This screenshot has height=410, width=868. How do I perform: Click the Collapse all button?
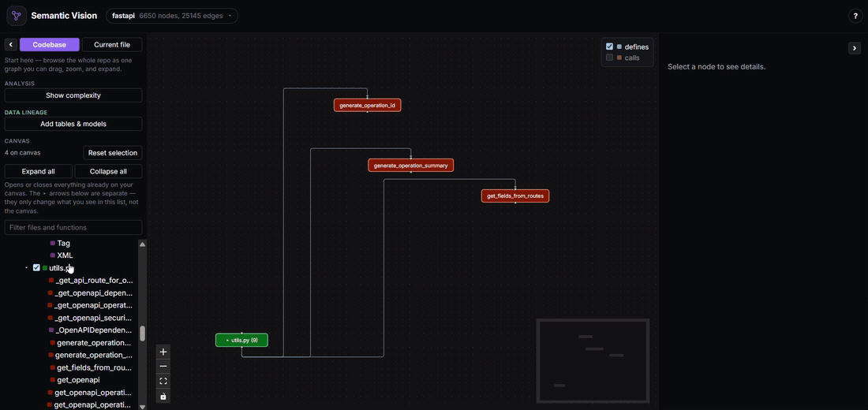click(109, 172)
